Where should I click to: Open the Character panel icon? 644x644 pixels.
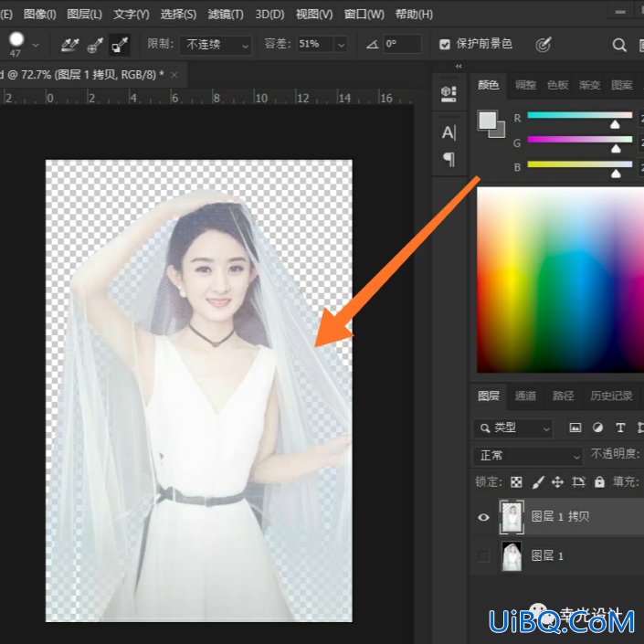[449, 132]
